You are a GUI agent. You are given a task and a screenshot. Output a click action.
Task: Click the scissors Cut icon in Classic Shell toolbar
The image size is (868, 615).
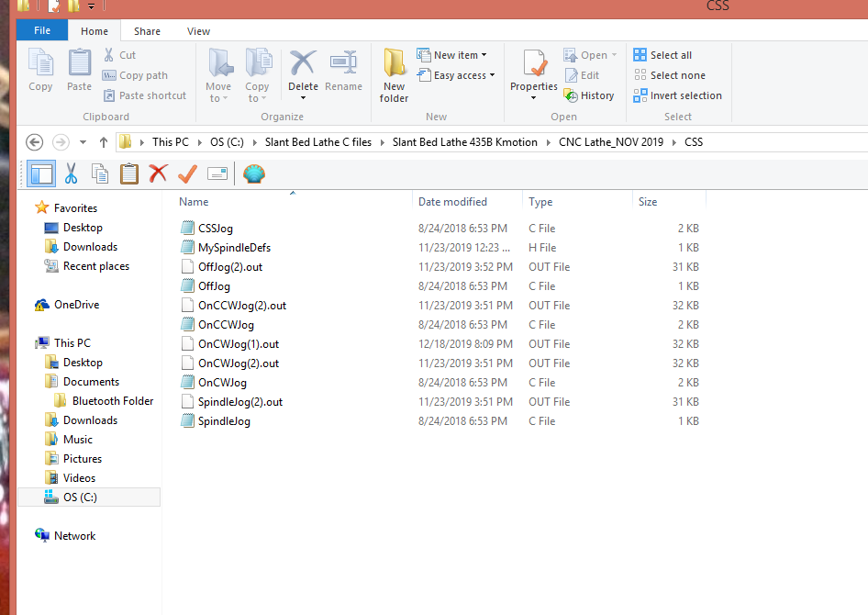coord(71,173)
